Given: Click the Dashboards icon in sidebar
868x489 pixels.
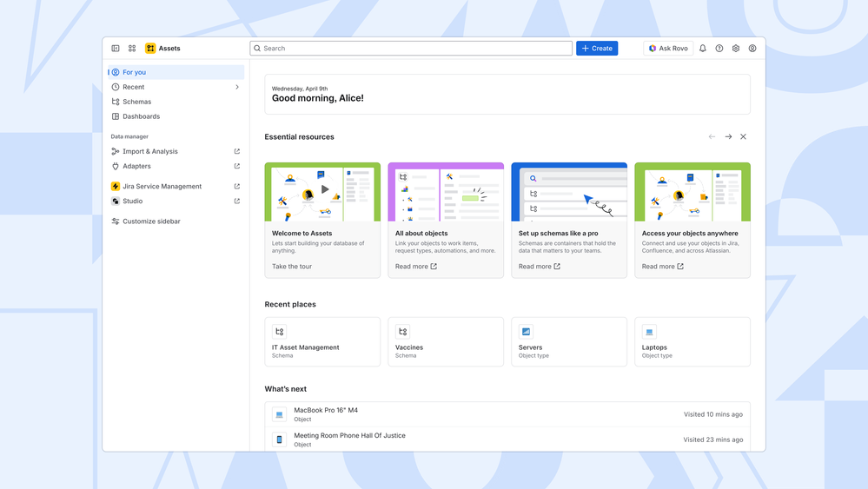Looking at the screenshot, I should point(116,116).
